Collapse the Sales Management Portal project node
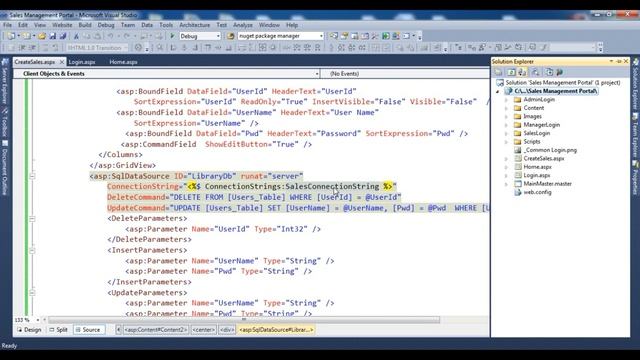640x360 pixels. 498,91
